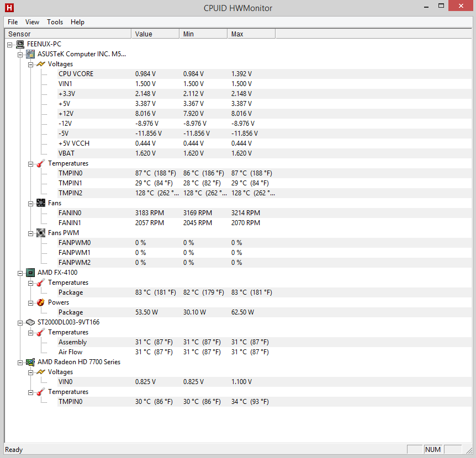The height and width of the screenshot is (458, 476).
Task: Select the Air Flow temperature row
Action: (x=265, y=352)
